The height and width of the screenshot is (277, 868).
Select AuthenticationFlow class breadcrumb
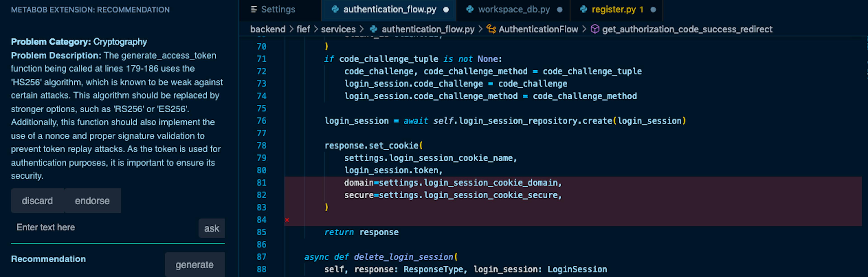coord(538,29)
